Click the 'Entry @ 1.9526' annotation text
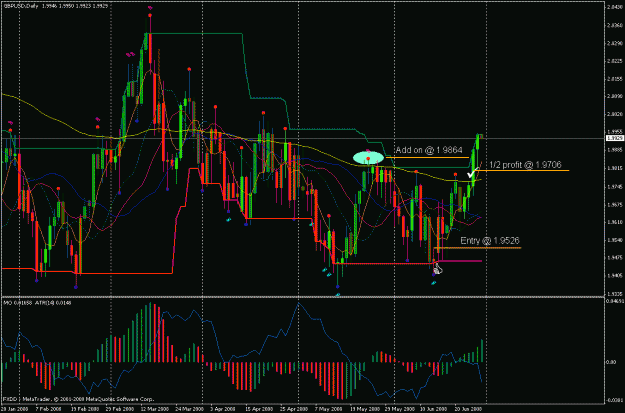The width and height of the screenshot is (625, 413). coord(490,241)
